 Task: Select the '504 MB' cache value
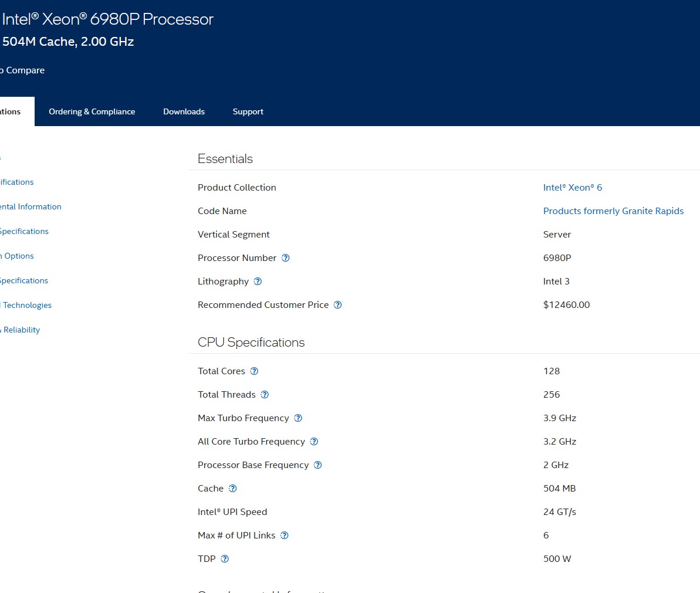click(x=559, y=489)
